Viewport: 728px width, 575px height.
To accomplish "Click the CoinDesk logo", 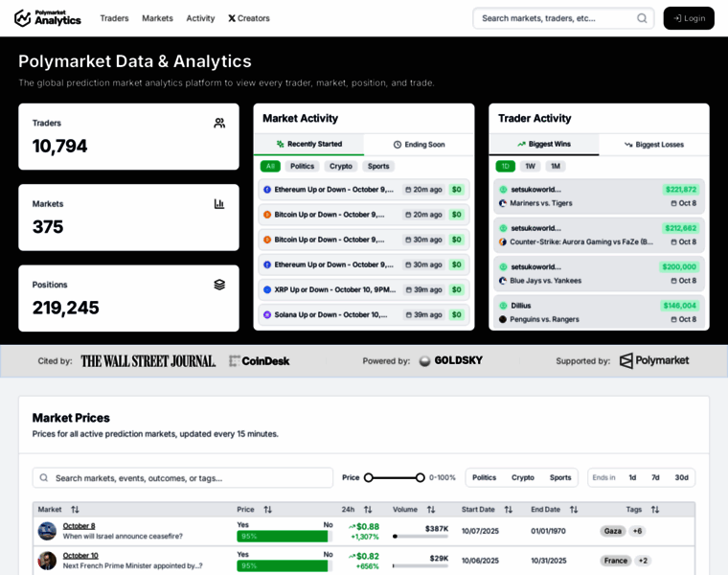I will (x=260, y=361).
